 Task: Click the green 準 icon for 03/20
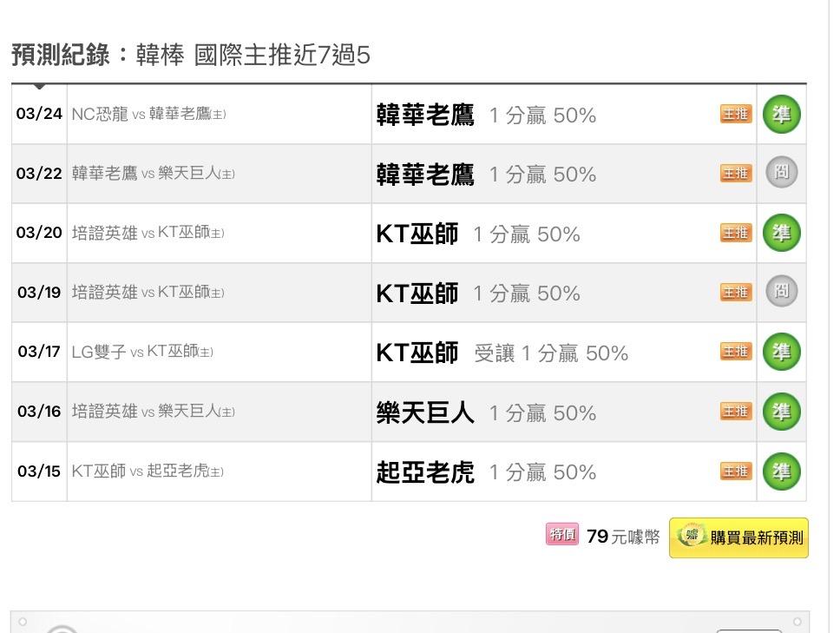[781, 233]
